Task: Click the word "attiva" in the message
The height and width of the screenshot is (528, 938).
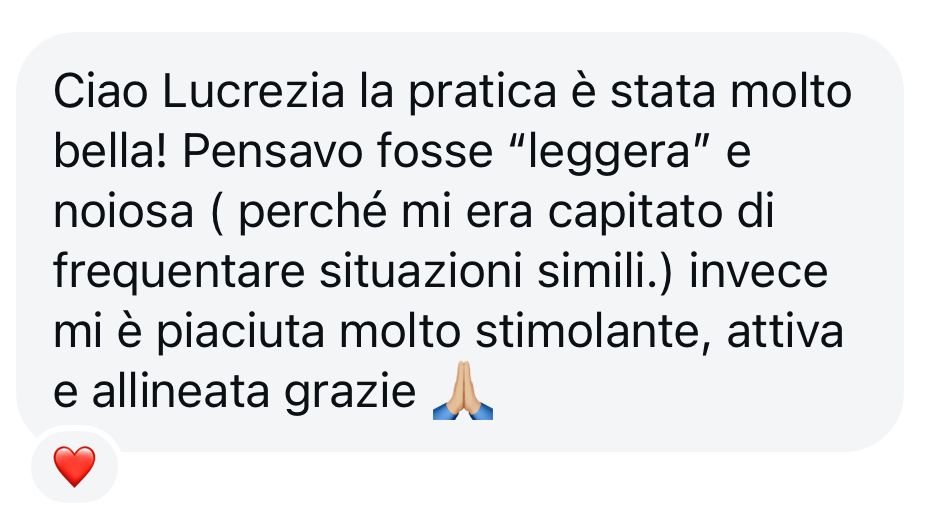Action: coord(785,331)
